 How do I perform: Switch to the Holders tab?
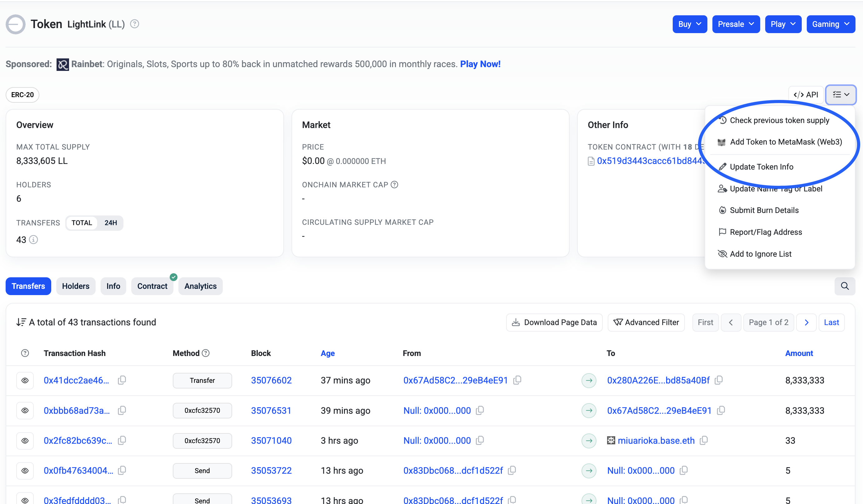coord(76,286)
